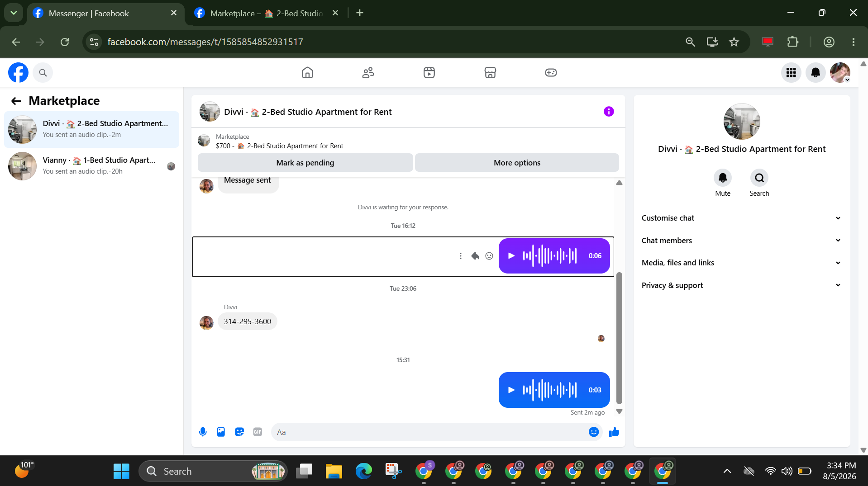
Task: Open the Facebook apps menu grid
Action: click(791, 72)
